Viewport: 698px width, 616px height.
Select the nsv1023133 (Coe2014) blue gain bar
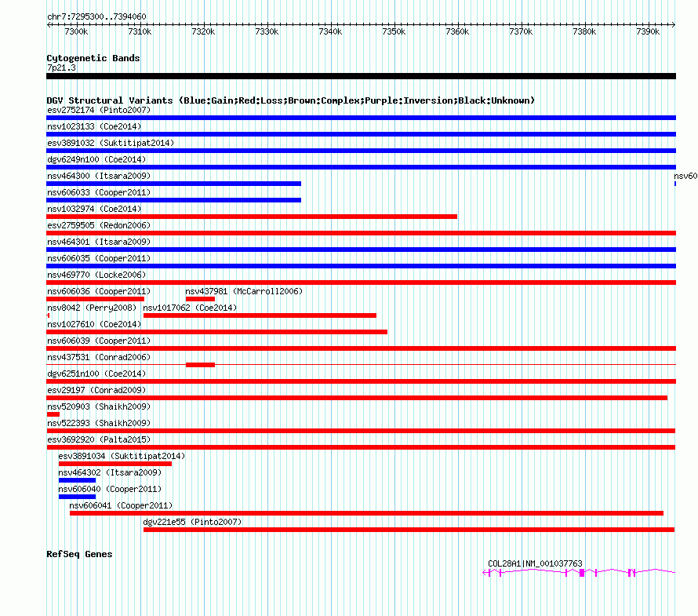pos(361,134)
